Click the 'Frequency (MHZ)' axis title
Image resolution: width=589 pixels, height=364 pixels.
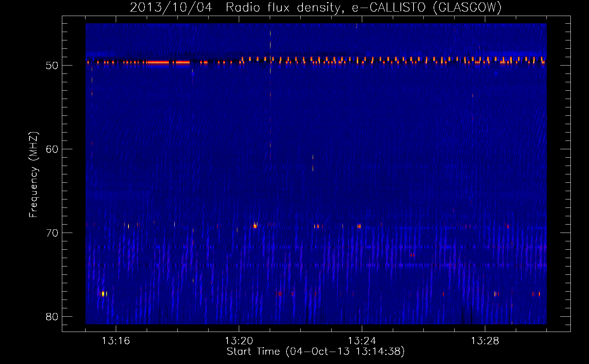pyautogui.click(x=33, y=175)
